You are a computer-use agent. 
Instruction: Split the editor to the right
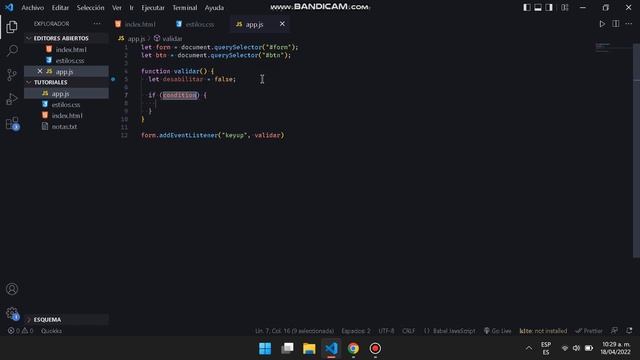coord(616,24)
